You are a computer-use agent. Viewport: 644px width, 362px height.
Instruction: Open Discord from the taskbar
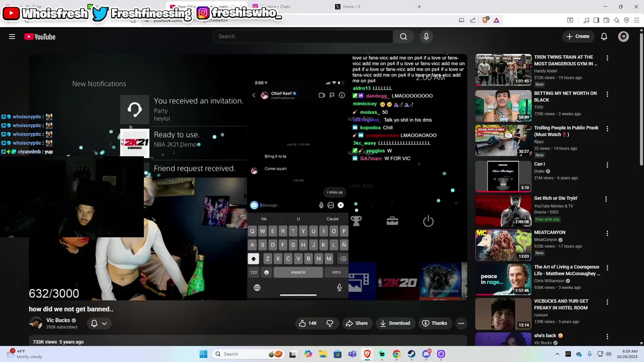point(426,354)
